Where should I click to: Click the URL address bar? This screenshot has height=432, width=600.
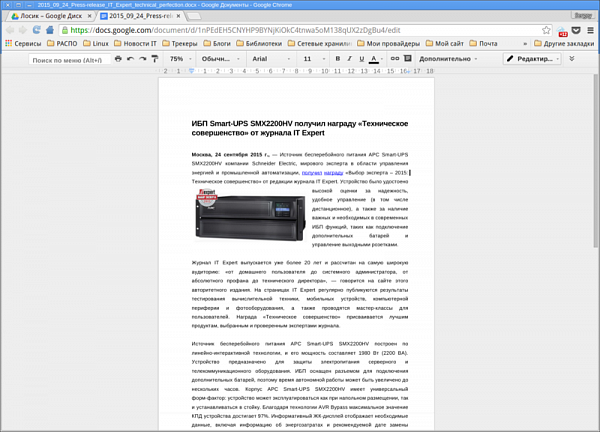point(304,30)
